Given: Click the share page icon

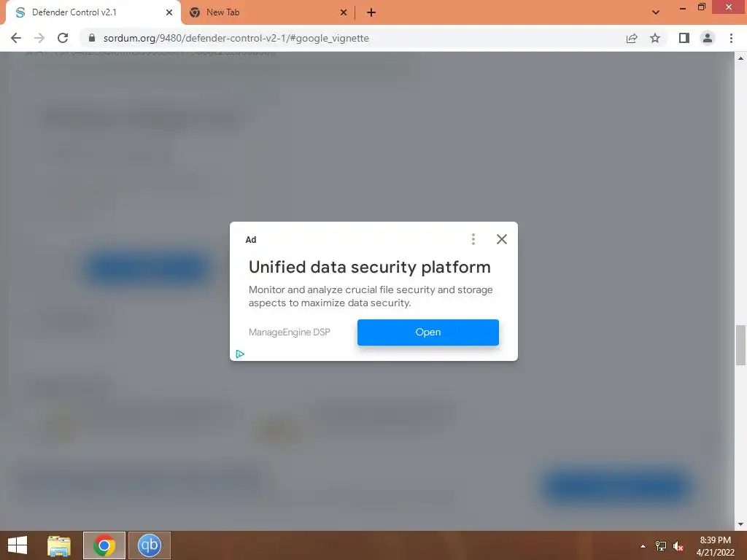Looking at the screenshot, I should 632,38.
